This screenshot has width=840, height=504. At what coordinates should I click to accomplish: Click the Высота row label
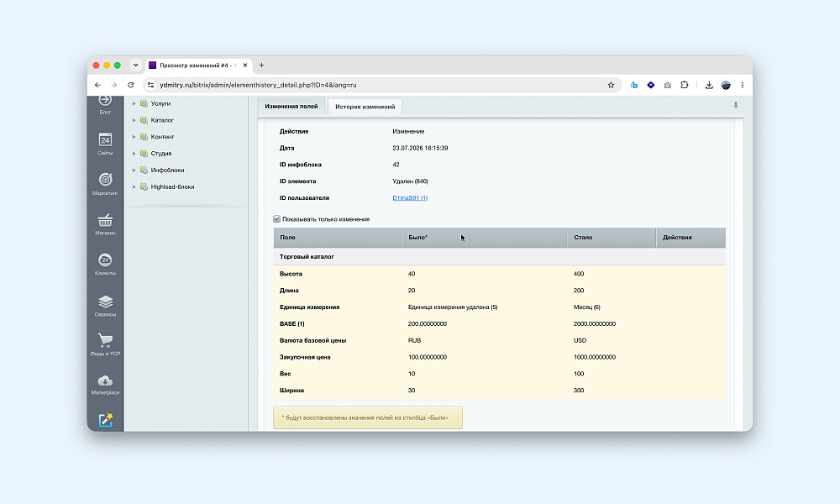tap(291, 274)
